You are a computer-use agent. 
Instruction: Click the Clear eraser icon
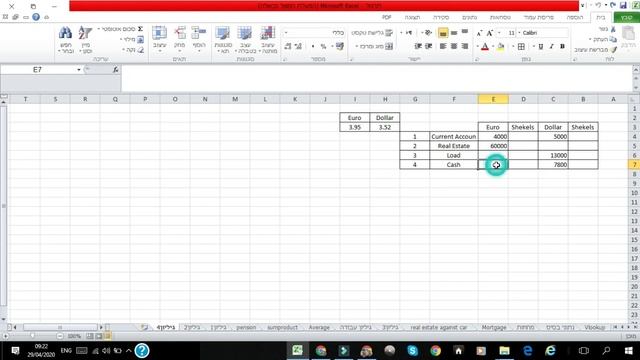point(140,50)
